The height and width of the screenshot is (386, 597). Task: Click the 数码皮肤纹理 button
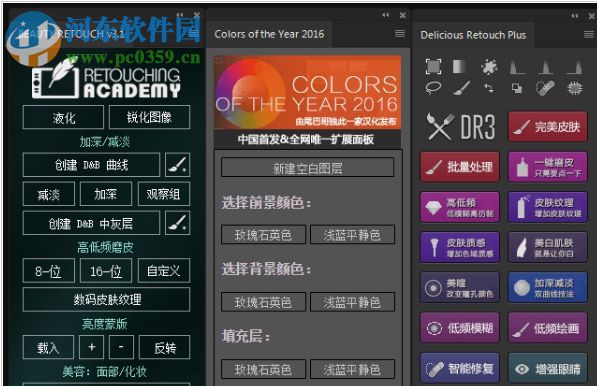click(x=107, y=300)
